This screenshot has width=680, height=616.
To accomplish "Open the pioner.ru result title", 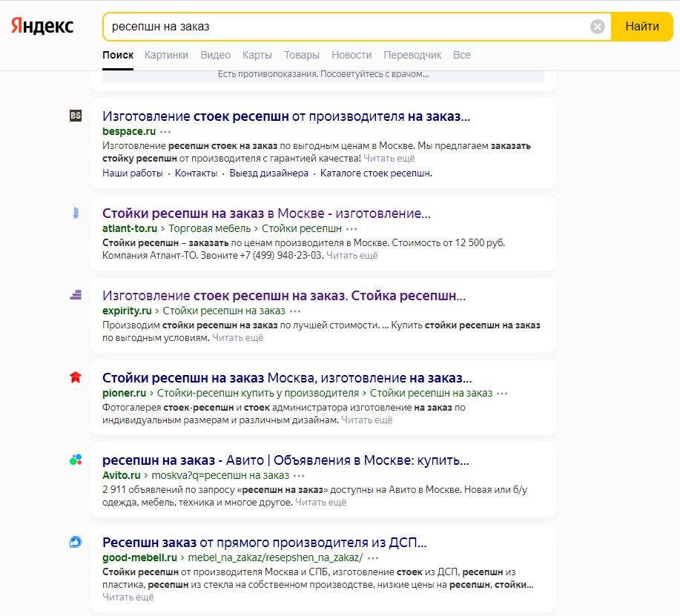I will pos(287,378).
